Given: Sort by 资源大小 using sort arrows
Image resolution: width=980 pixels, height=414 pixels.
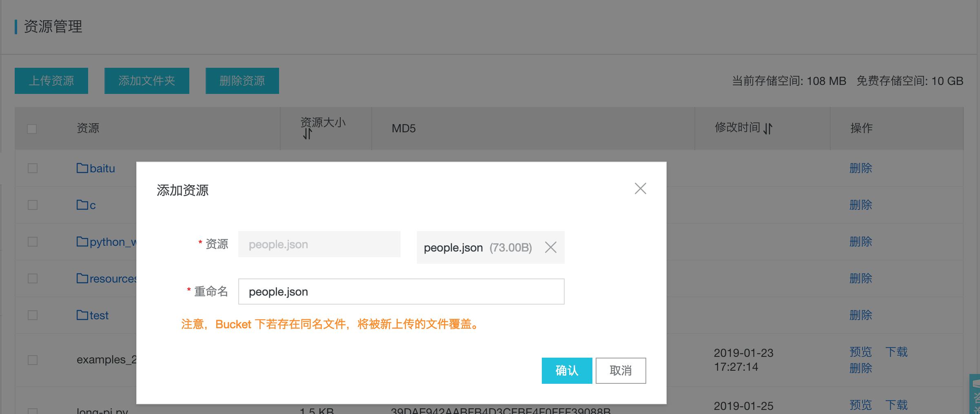Looking at the screenshot, I should (307, 134).
